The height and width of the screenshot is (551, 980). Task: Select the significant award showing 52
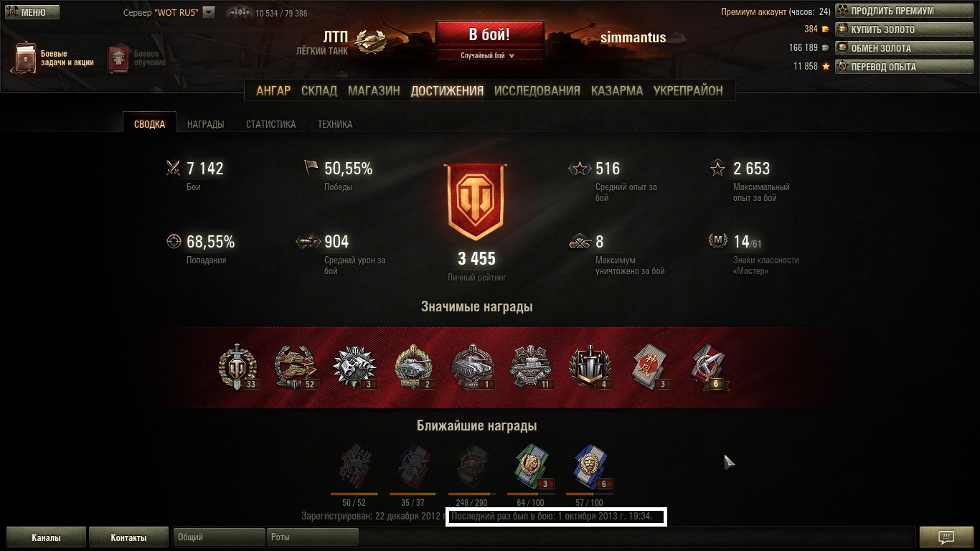[x=296, y=366]
